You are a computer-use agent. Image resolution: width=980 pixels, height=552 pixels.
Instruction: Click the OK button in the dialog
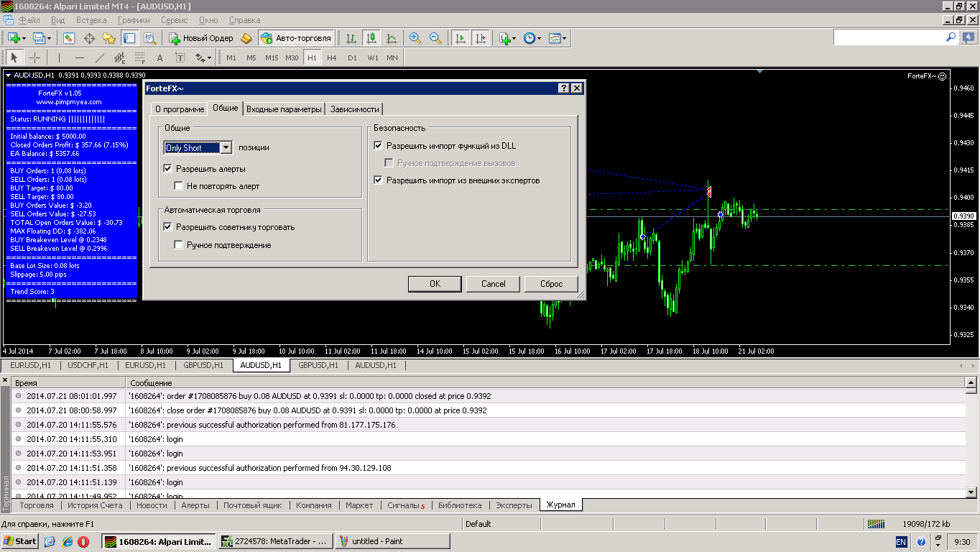pyautogui.click(x=435, y=284)
